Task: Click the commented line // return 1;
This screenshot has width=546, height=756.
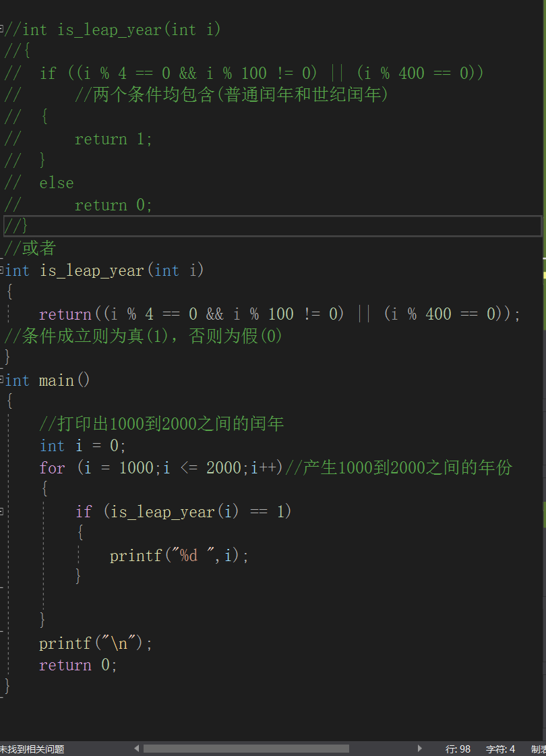Action: [78, 140]
